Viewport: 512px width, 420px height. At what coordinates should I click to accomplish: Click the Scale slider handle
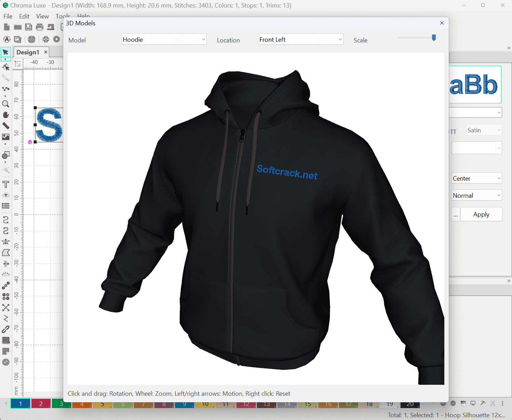coord(434,38)
